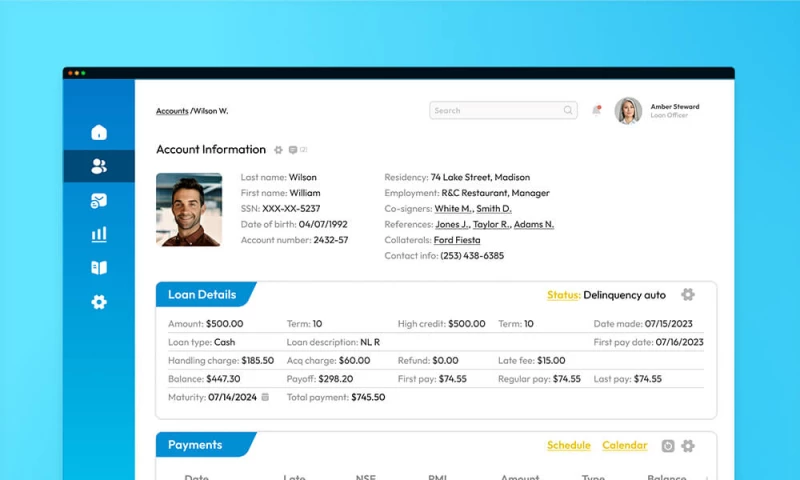The width and height of the screenshot is (800, 480).
Task: Click account number 2432-57
Action: 331,240
